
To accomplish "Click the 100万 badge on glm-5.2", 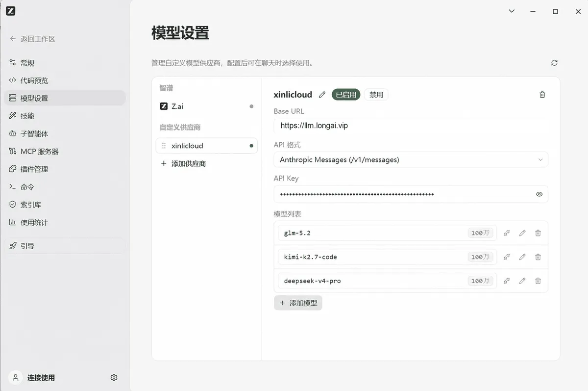I will (x=480, y=233).
